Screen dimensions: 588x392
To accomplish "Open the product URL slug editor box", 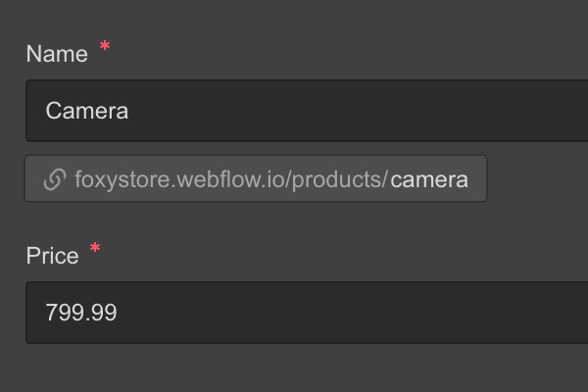I will pyautogui.click(x=256, y=178).
